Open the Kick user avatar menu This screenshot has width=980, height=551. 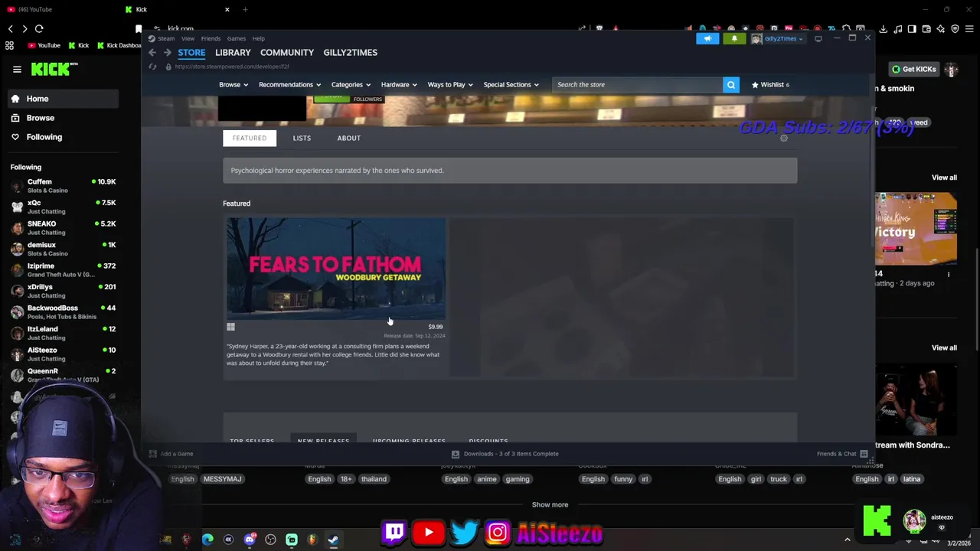[951, 70]
